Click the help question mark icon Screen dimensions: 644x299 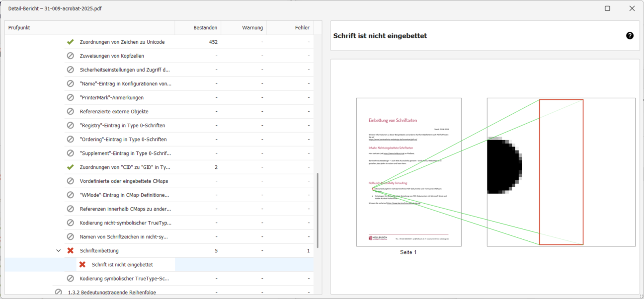point(630,36)
